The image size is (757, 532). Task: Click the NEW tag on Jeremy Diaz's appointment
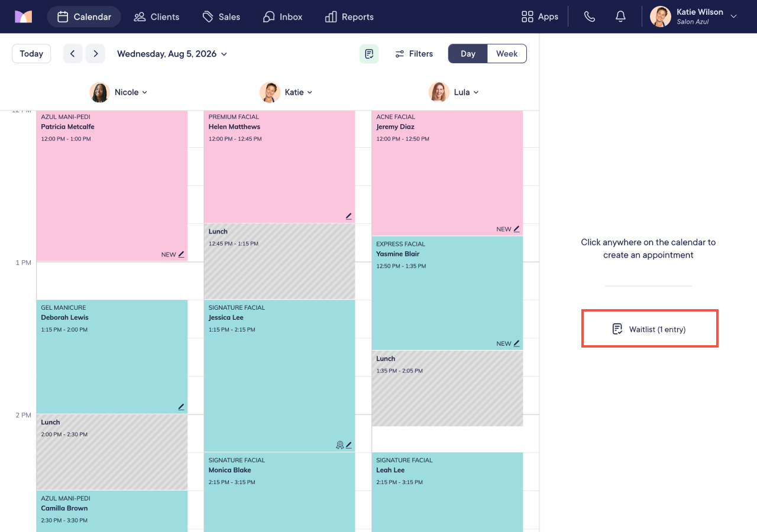coord(504,229)
